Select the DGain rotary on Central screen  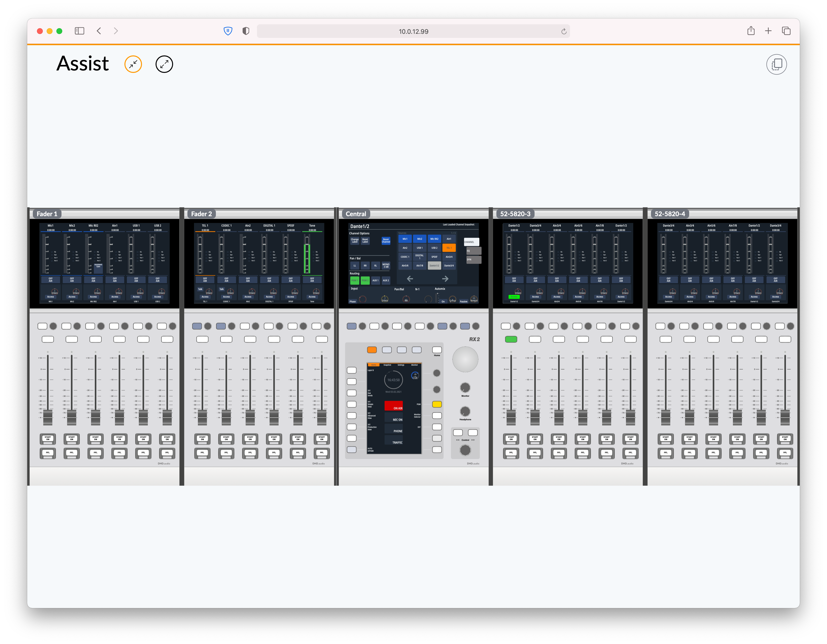[x=384, y=299]
